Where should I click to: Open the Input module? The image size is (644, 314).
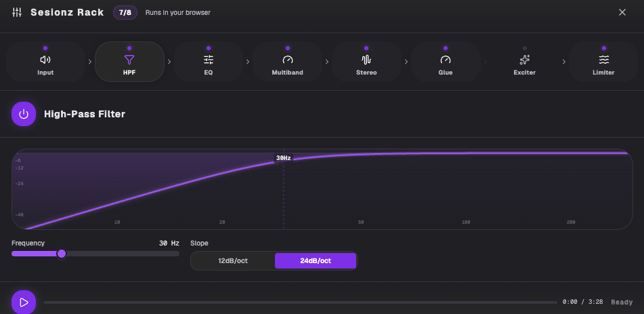point(45,62)
